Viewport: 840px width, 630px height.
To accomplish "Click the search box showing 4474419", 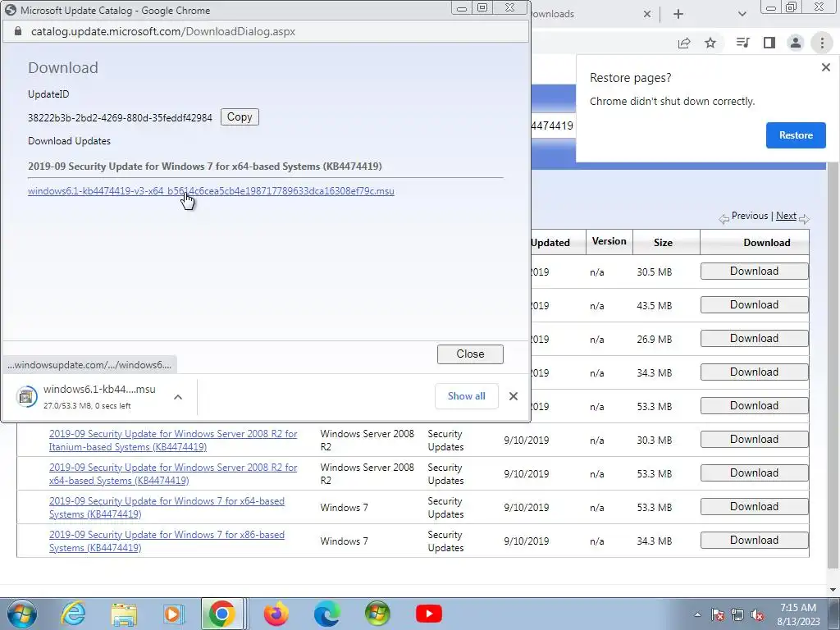I will point(553,126).
